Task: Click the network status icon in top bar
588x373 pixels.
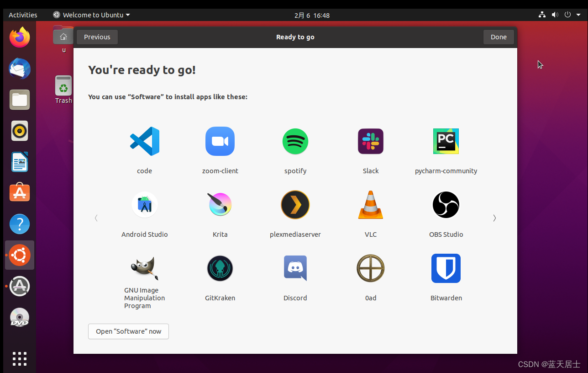Action: point(542,15)
